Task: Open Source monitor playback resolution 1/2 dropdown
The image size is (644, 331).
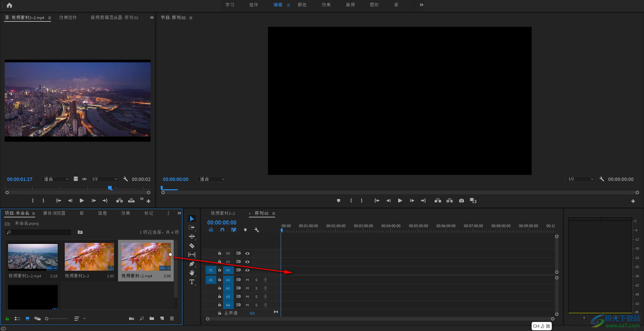Action: coord(105,179)
